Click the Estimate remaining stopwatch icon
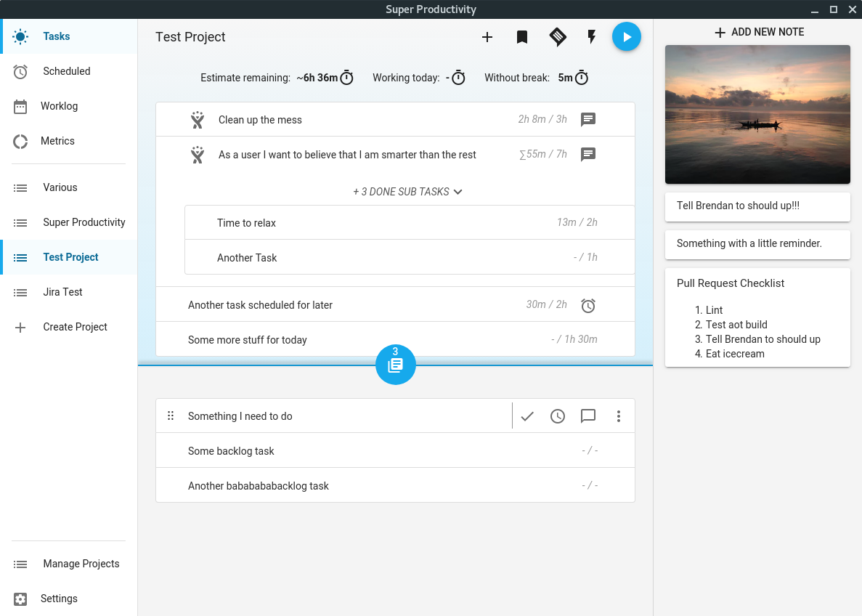The height and width of the screenshot is (616, 862). point(346,78)
